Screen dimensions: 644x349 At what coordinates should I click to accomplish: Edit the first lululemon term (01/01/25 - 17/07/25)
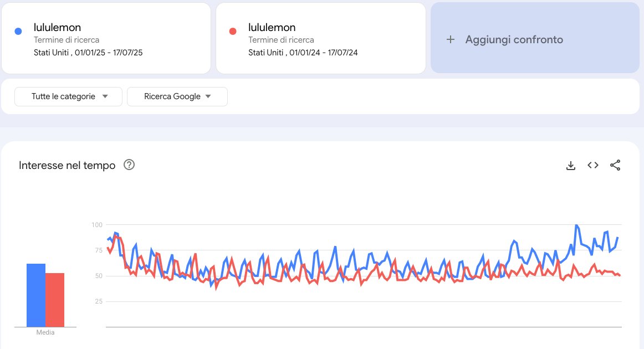click(106, 38)
